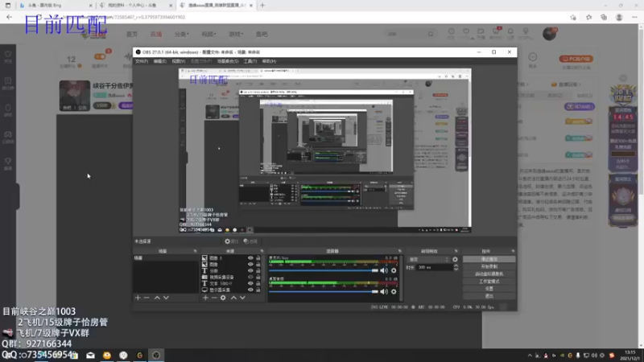Open scene transition type dropdown
The height and width of the screenshot is (362, 644).
(428, 259)
